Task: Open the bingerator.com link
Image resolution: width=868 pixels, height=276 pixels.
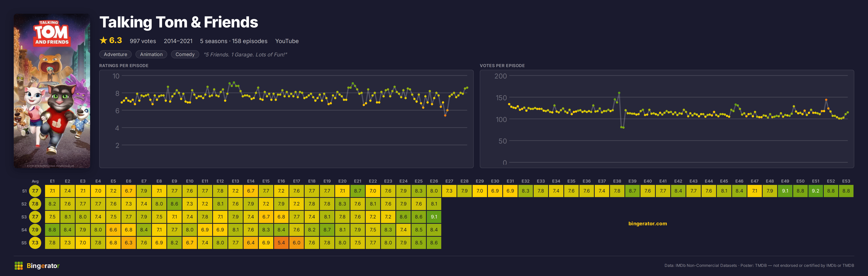Action: point(647,224)
